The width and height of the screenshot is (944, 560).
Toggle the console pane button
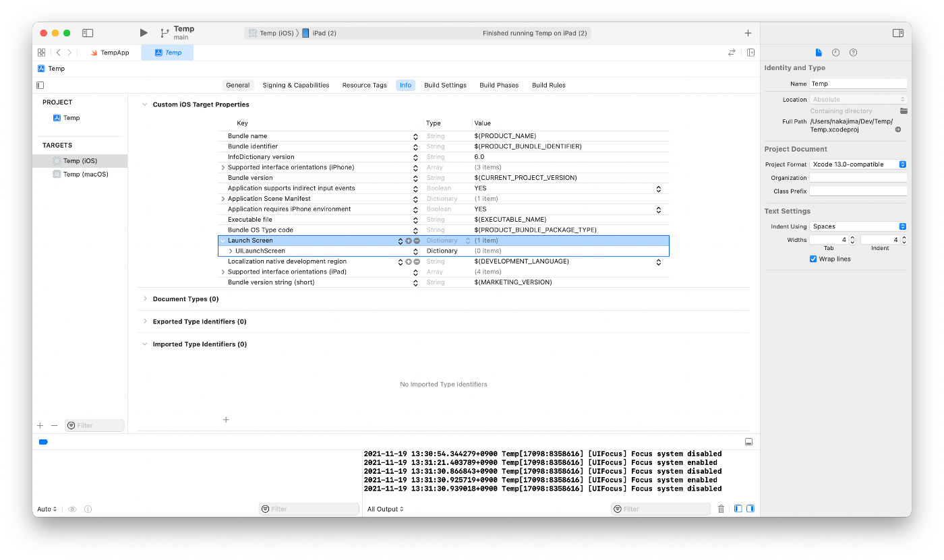click(x=750, y=509)
